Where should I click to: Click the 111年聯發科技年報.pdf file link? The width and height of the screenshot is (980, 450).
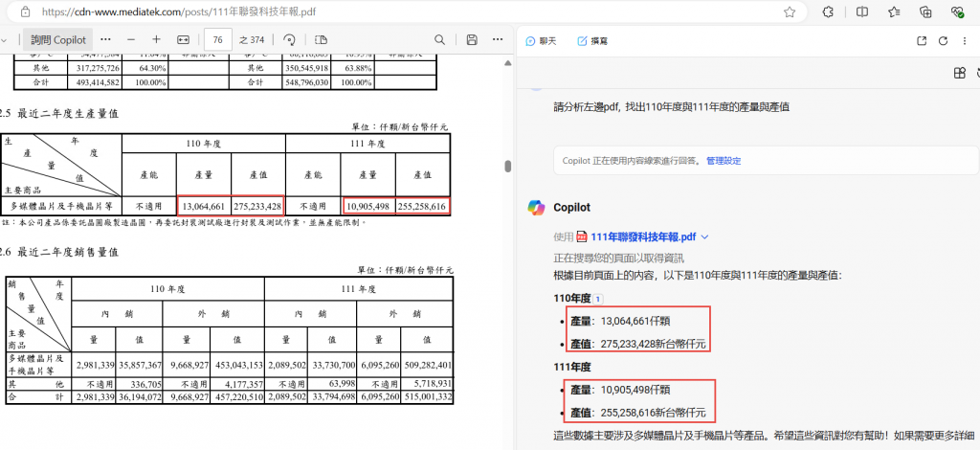point(643,237)
